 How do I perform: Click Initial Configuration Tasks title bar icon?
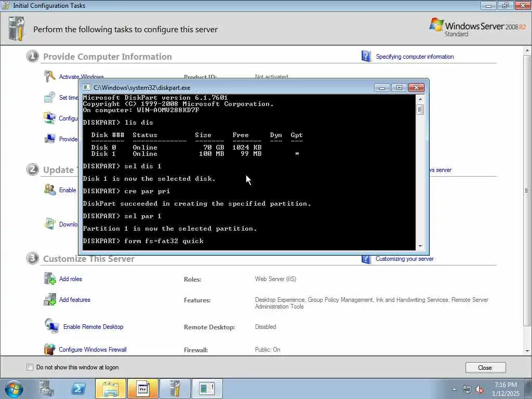[x=5, y=5]
